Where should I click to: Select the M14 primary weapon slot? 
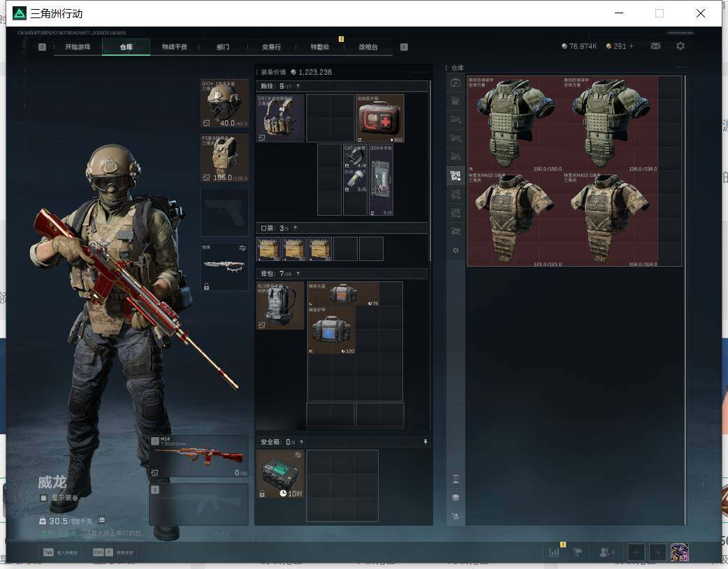point(198,456)
